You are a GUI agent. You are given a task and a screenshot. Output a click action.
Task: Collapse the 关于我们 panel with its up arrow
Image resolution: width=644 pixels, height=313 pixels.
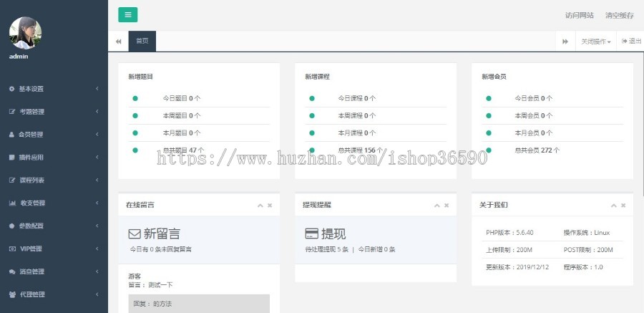[614, 206]
